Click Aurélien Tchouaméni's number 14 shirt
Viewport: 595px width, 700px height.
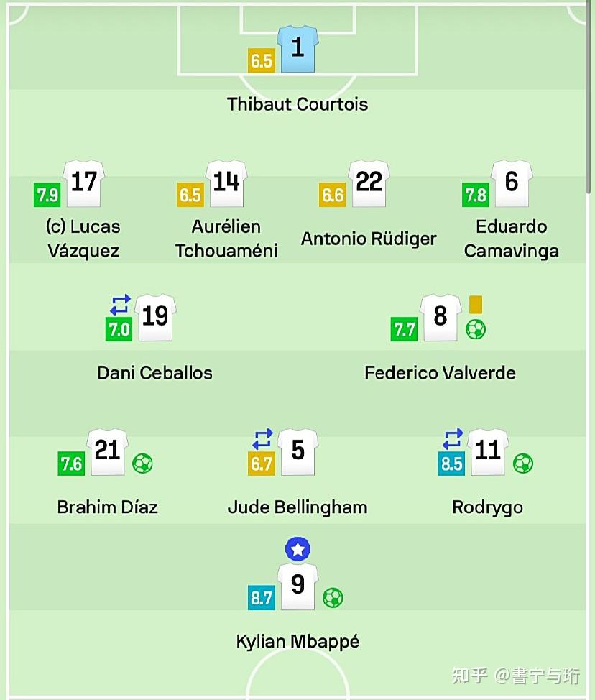pos(226,183)
